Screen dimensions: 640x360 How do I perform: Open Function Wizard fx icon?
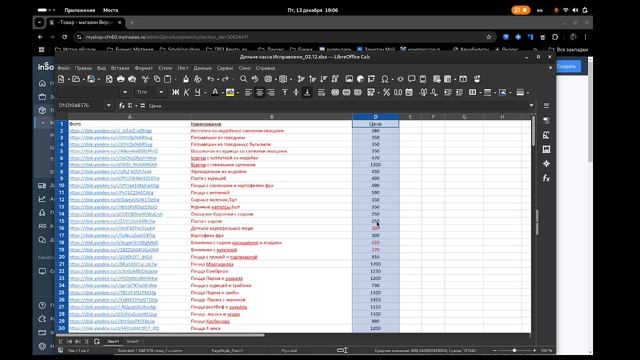pos(122,106)
